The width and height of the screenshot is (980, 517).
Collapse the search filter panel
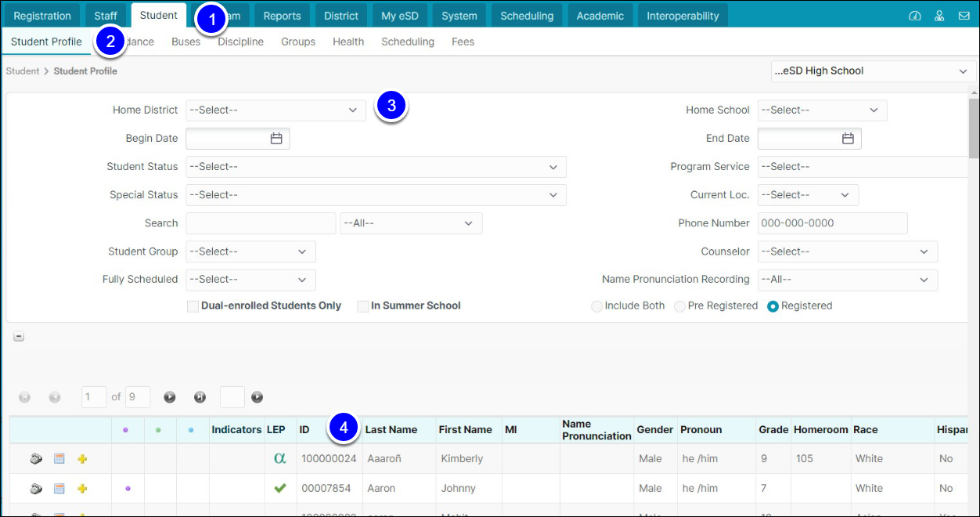19,337
